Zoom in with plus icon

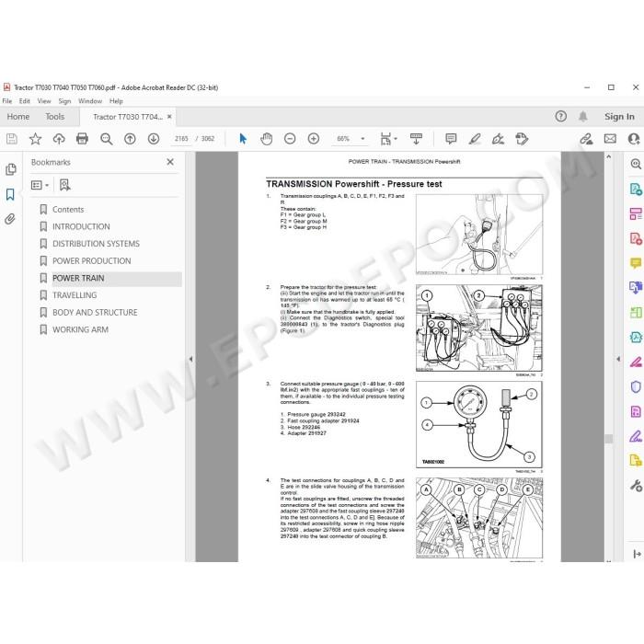[x=314, y=139]
